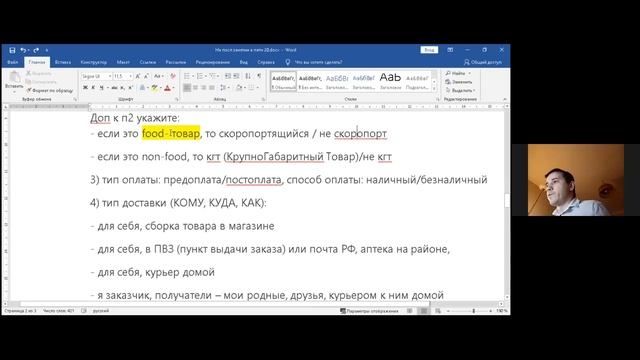Toggle subscript formatting
Screen dimensions: 640x360
click(122, 88)
